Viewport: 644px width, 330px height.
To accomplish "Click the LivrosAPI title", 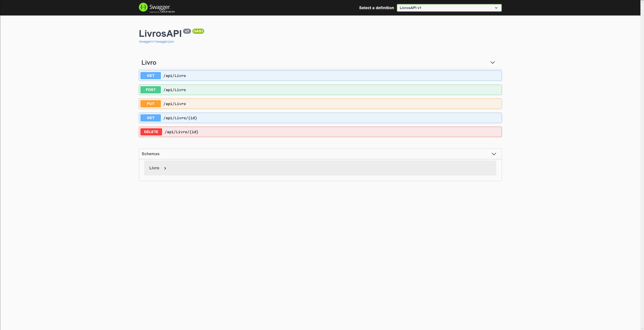I will coord(160,34).
